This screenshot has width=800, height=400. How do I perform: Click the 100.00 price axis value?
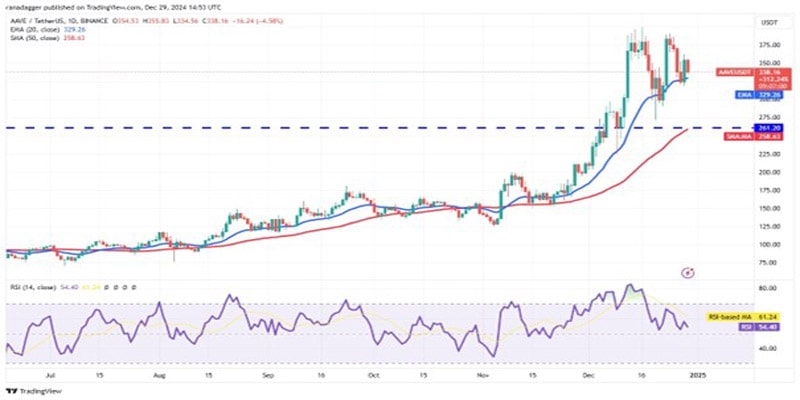click(769, 244)
